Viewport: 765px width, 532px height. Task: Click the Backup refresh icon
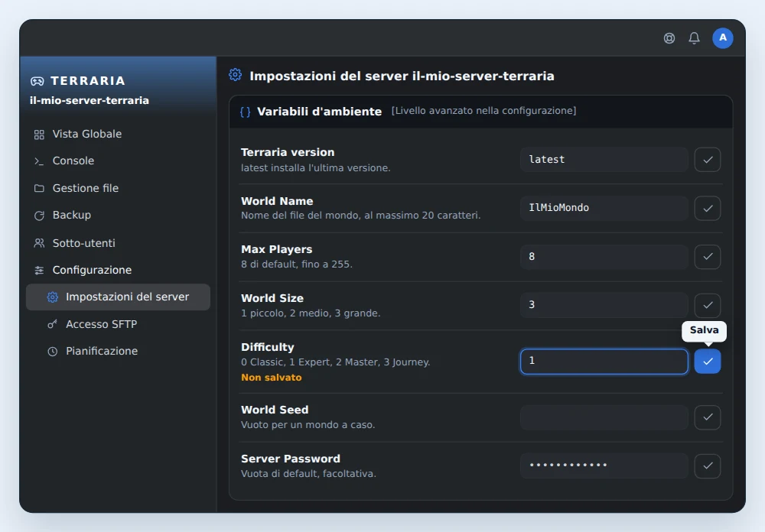click(x=39, y=216)
